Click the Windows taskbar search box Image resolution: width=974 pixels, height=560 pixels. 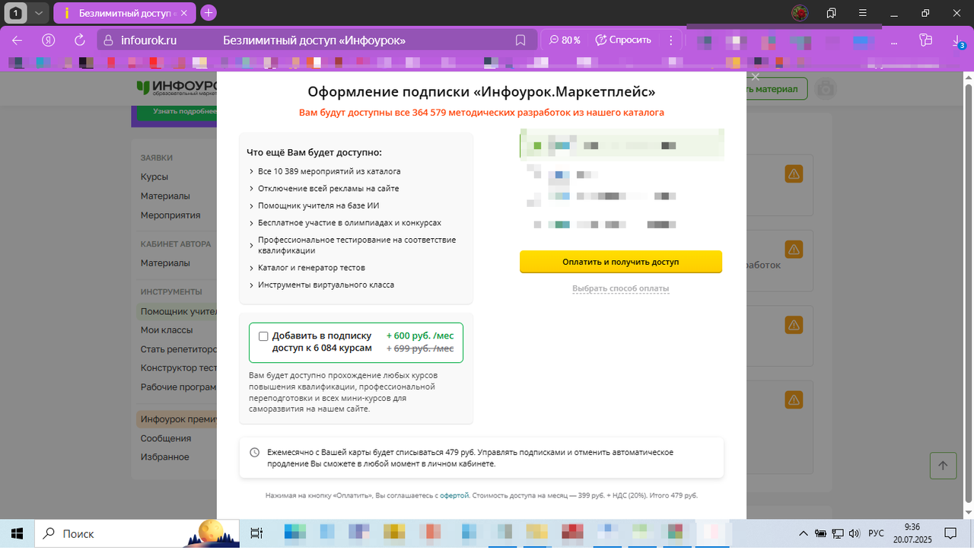[137, 533]
